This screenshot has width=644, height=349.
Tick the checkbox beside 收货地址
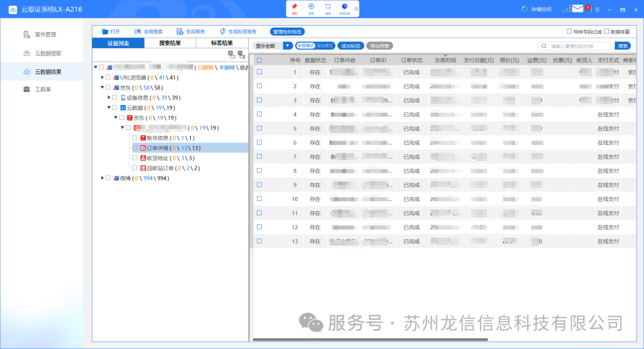pyautogui.click(x=135, y=158)
